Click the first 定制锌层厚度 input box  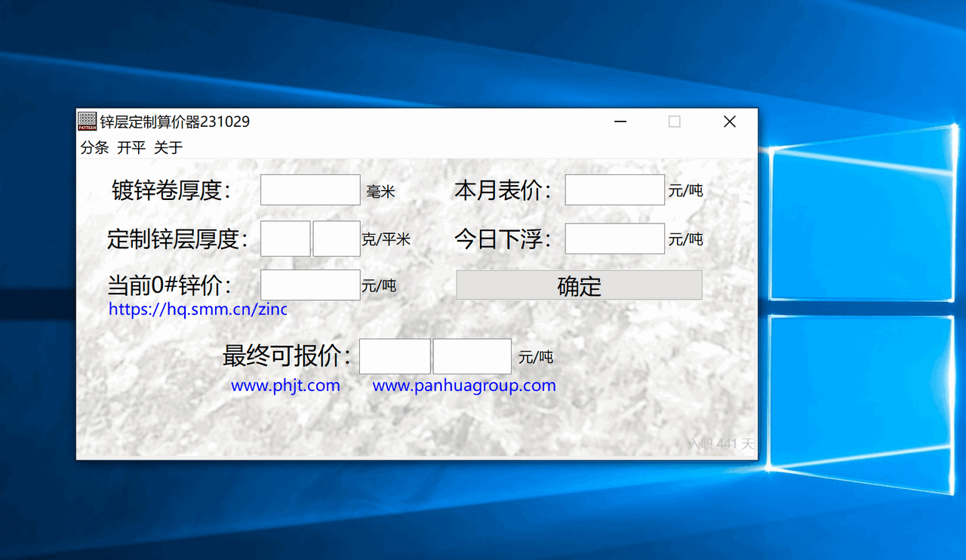[285, 238]
